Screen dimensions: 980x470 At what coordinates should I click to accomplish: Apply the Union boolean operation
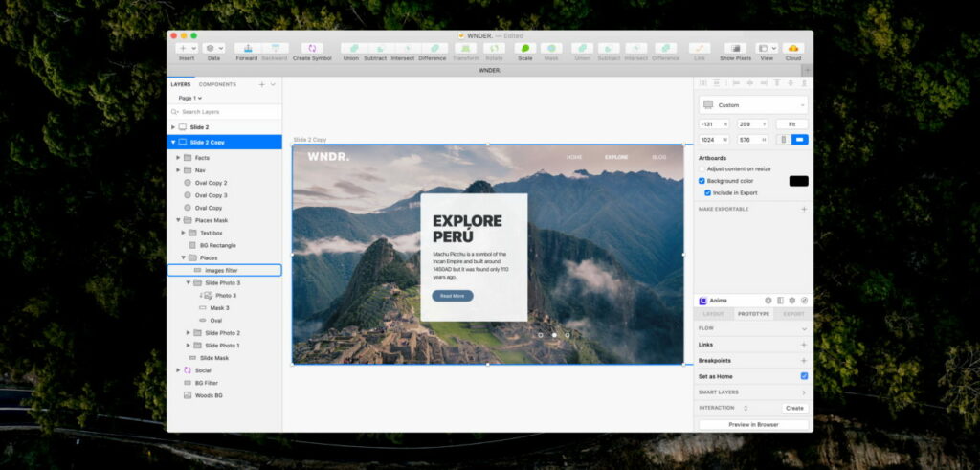(351, 48)
